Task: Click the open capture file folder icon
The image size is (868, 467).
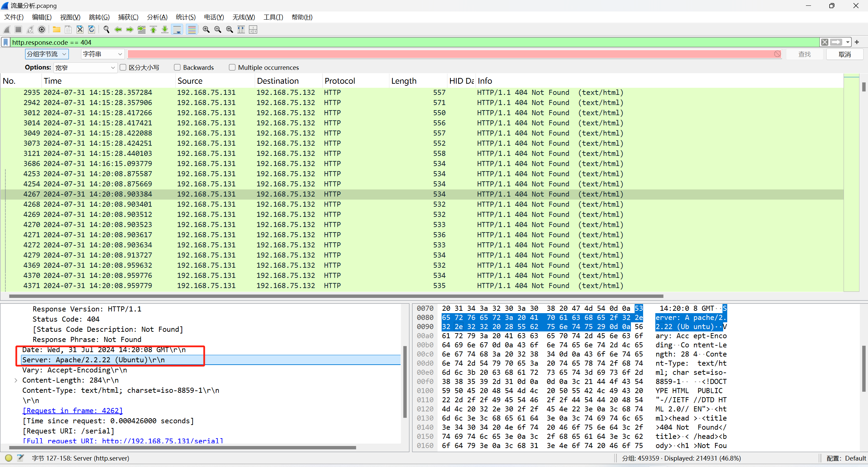Action: coord(56,30)
